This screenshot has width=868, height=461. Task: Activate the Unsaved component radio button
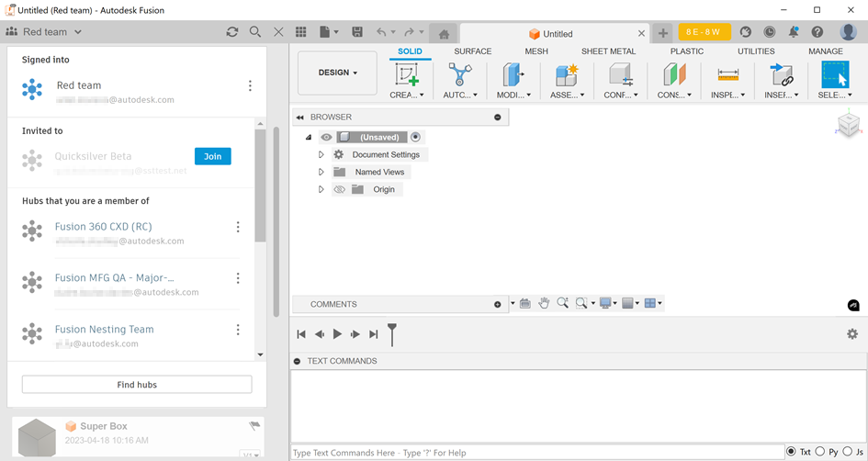coord(415,137)
